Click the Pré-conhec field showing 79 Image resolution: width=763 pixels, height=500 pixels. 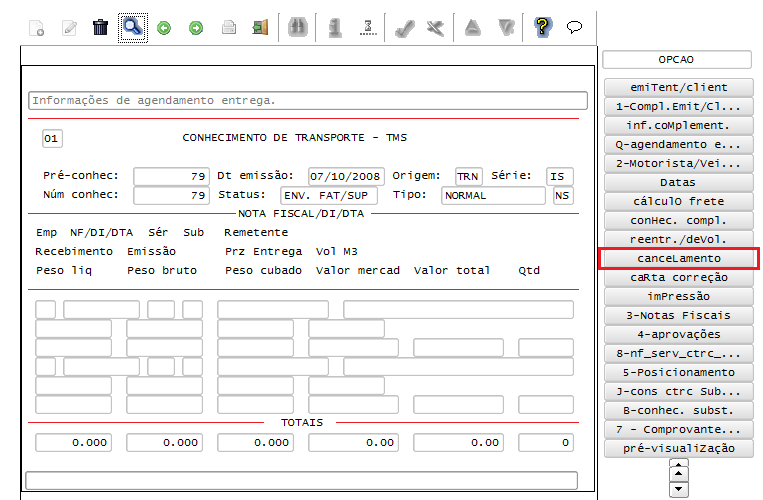tap(171, 176)
